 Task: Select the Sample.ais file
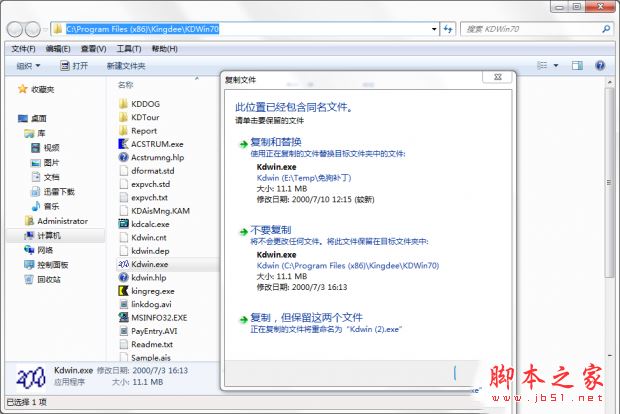coord(145,357)
